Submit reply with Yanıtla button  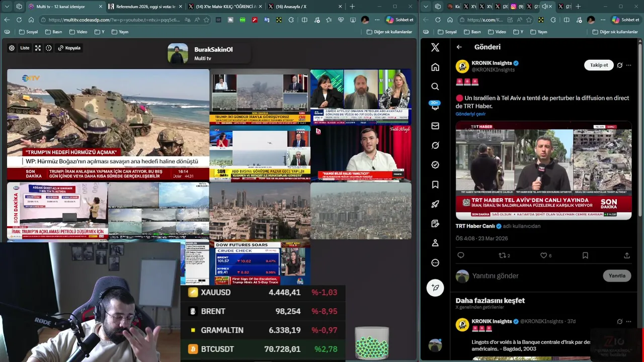coord(617,276)
